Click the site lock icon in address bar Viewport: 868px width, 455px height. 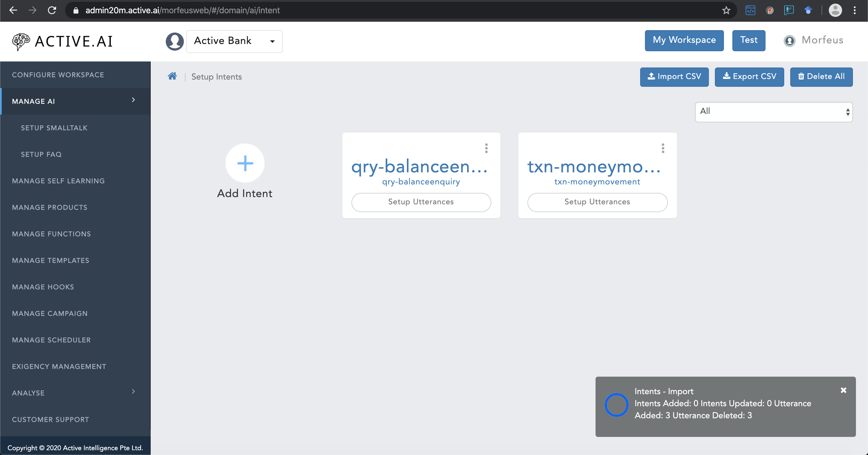76,11
